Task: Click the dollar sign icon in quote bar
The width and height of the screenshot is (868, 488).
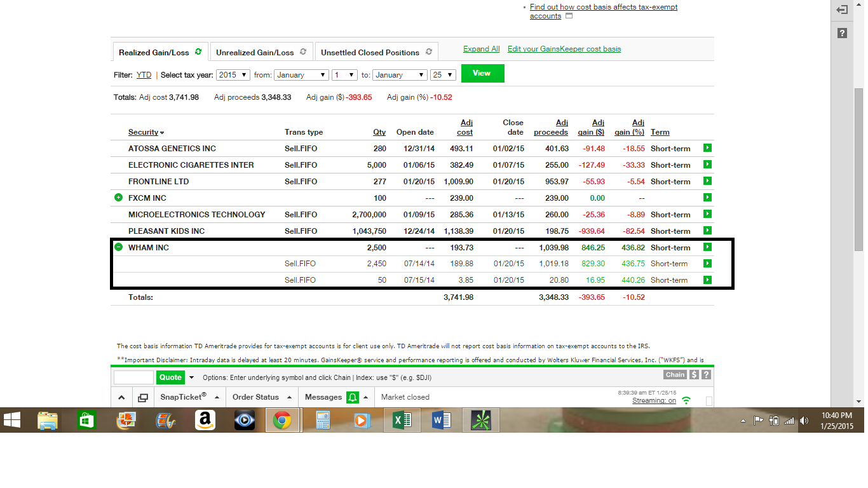Action: (x=695, y=375)
